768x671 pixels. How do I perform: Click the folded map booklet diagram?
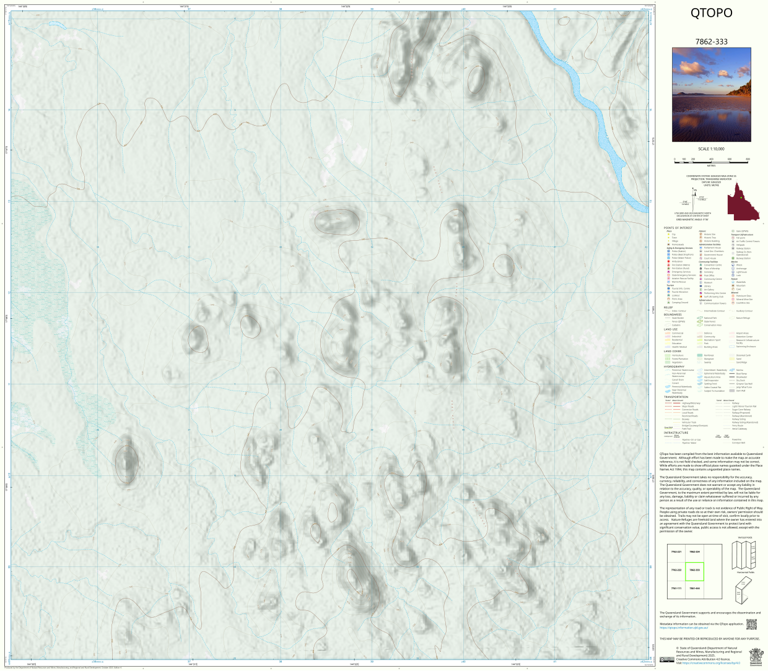pyautogui.click(x=744, y=590)
